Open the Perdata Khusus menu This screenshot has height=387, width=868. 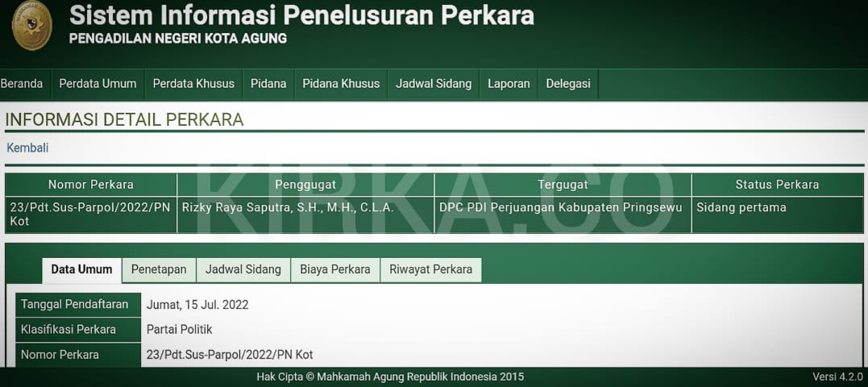(193, 84)
